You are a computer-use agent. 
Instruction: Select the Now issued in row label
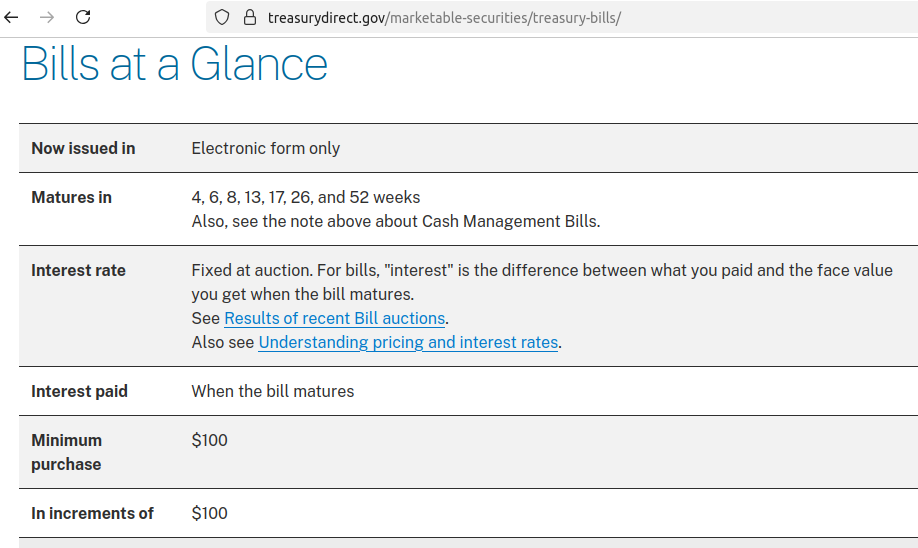(x=83, y=149)
